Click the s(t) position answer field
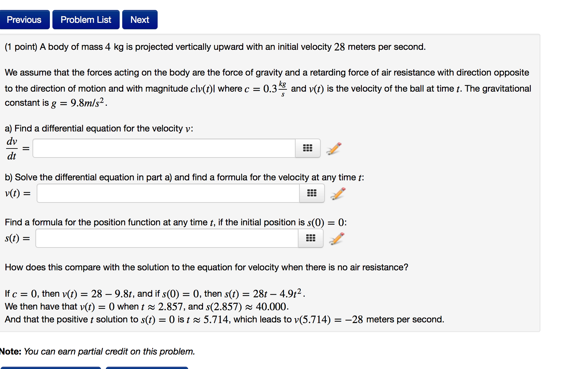The width and height of the screenshot is (588, 369). click(166, 238)
